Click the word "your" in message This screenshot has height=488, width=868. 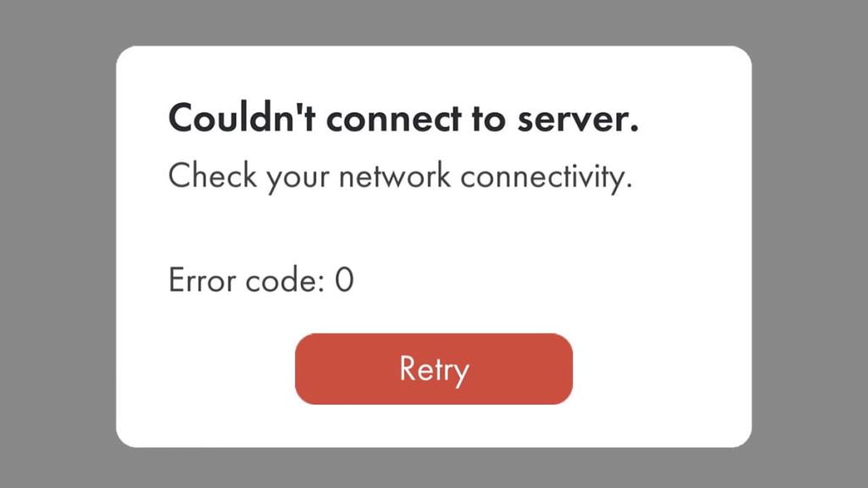click(x=298, y=180)
